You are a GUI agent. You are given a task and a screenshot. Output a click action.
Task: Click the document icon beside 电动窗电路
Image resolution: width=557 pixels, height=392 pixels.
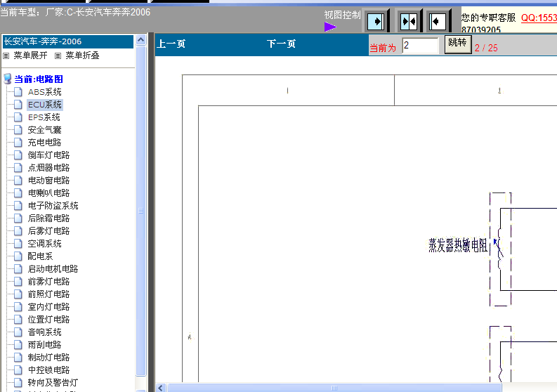pyautogui.click(x=18, y=180)
